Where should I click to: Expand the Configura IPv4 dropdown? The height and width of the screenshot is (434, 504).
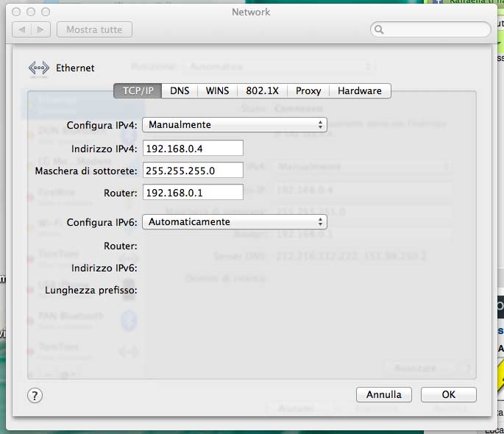[235, 124]
